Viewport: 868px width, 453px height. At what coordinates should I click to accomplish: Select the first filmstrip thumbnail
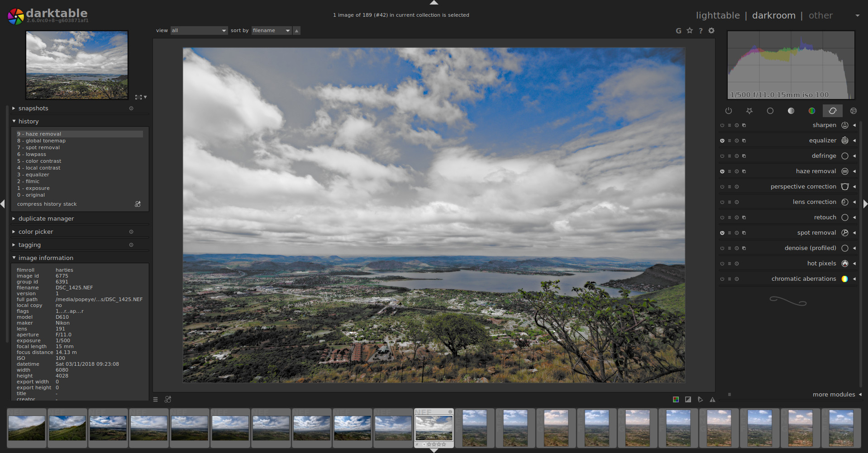coord(27,428)
